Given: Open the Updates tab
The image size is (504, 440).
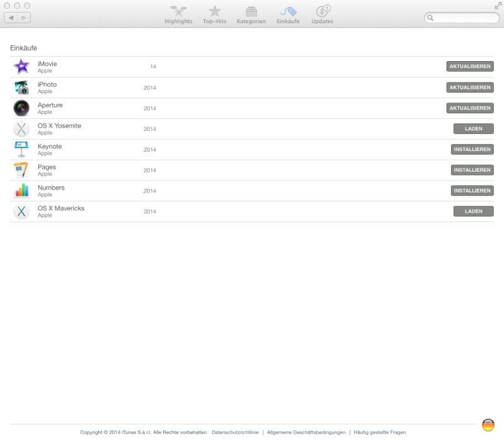Looking at the screenshot, I should (323, 14).
